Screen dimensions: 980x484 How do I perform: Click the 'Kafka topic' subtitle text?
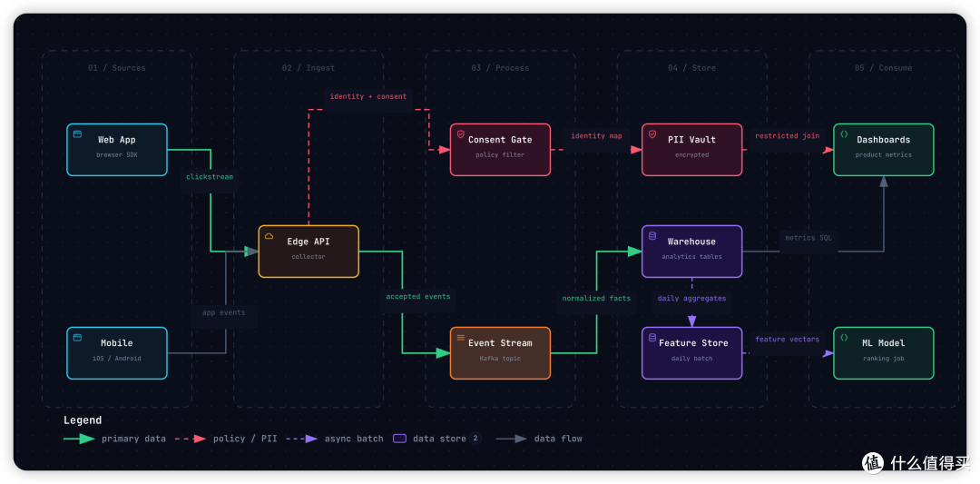click(500, 359)
